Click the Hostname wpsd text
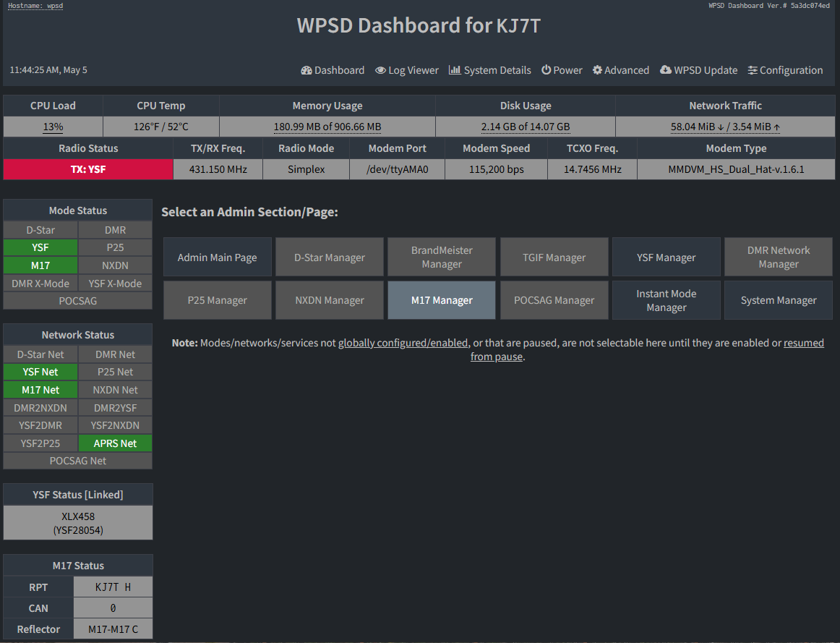This screenshot has height=643, width=840. click(35, 6)
